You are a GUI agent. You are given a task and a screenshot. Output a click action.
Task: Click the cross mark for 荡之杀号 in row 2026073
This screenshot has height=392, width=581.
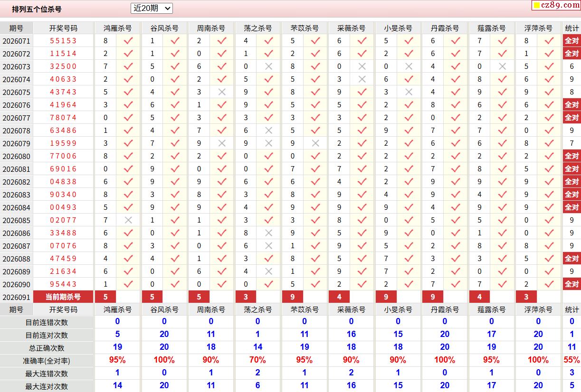268,66
